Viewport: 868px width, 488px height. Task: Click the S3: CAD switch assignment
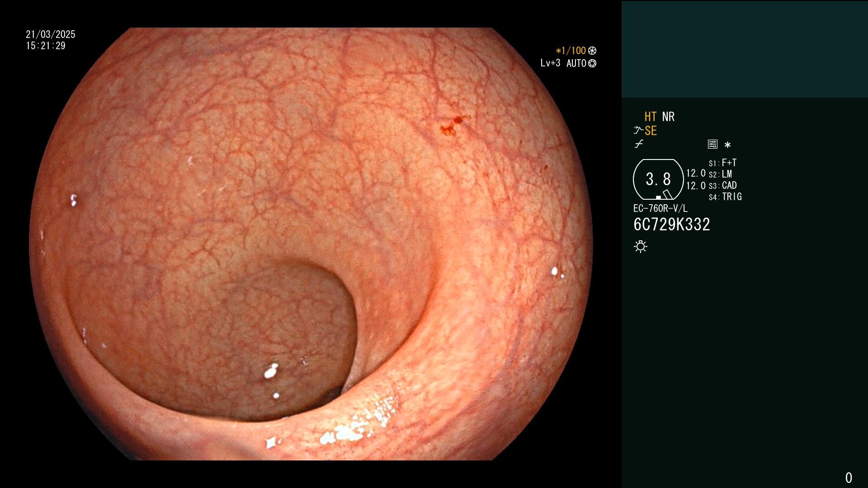click(x=722, y=185)
